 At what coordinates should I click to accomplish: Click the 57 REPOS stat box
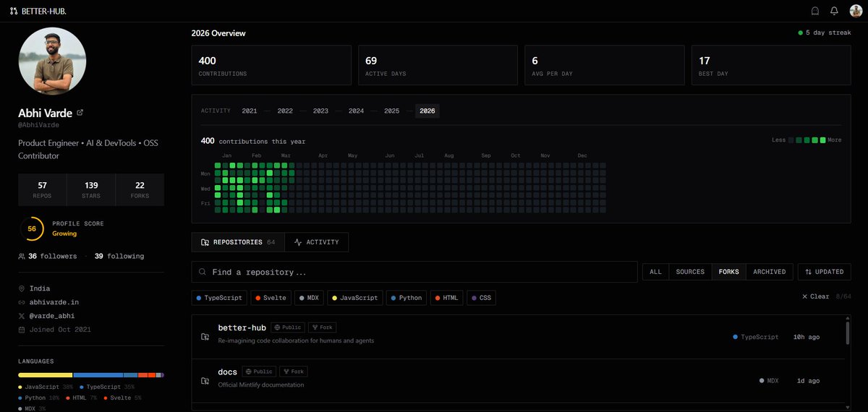[x=42, y=190]
